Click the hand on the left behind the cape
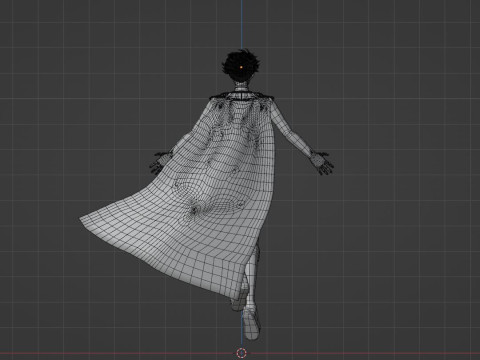Viewport: 480px width, 360px height. point(160,162)
